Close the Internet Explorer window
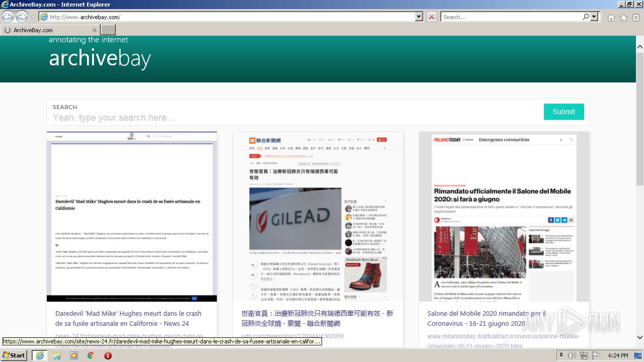644x362 pixels. [x=638, y=5]
